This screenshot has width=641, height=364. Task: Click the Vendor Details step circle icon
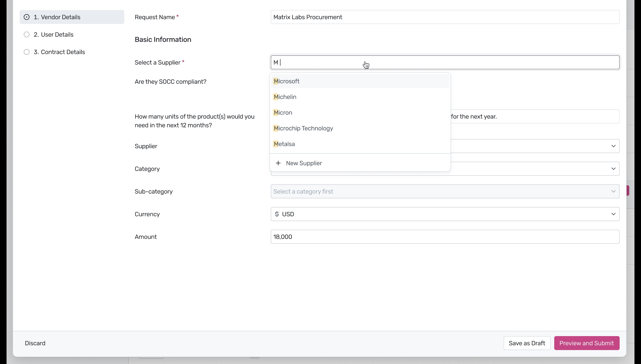coord(27,17)
